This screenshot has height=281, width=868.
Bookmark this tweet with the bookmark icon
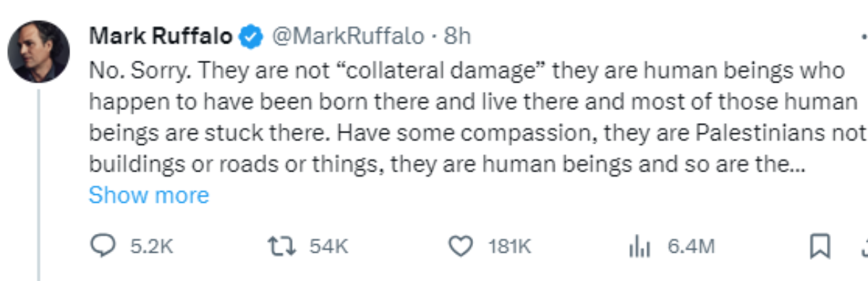click(819, 247)
